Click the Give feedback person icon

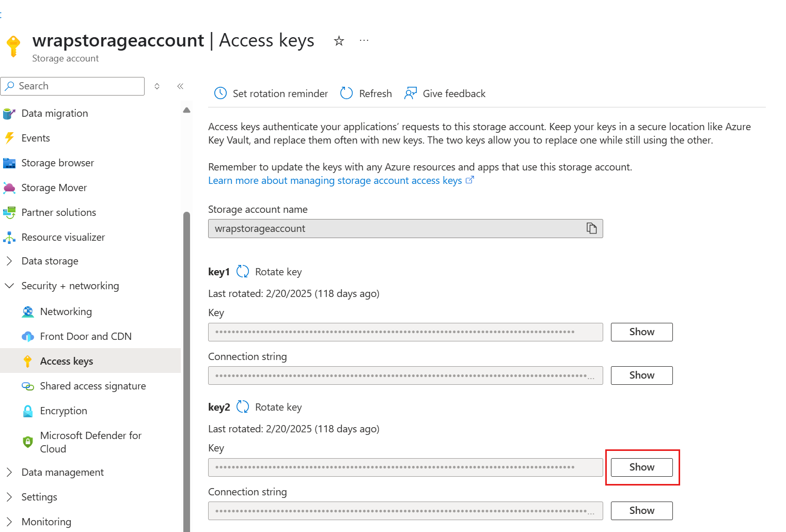411,93
